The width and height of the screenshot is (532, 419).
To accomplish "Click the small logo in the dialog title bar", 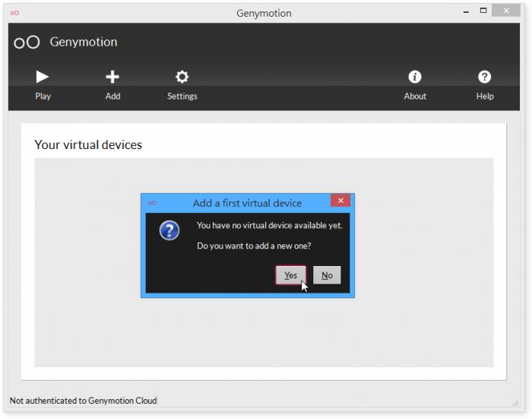I will tap(152, 203).
